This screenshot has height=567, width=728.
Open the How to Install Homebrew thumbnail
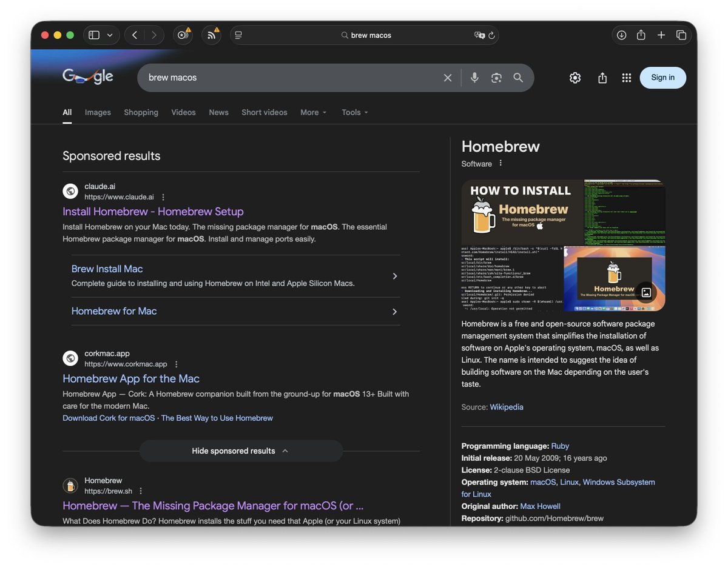pyautogui.click(x=522, y=212)
